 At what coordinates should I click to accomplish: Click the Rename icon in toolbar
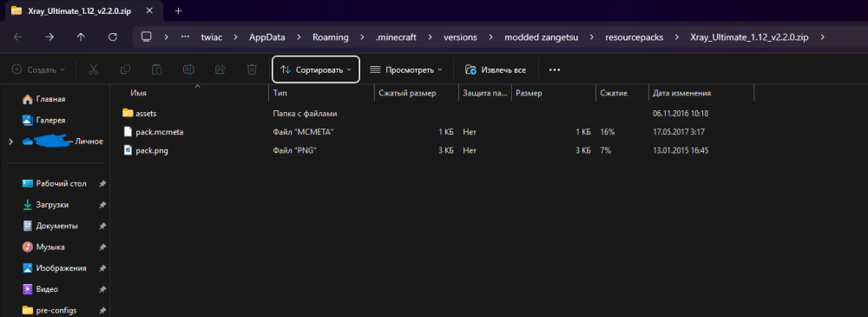coord(188,69)
